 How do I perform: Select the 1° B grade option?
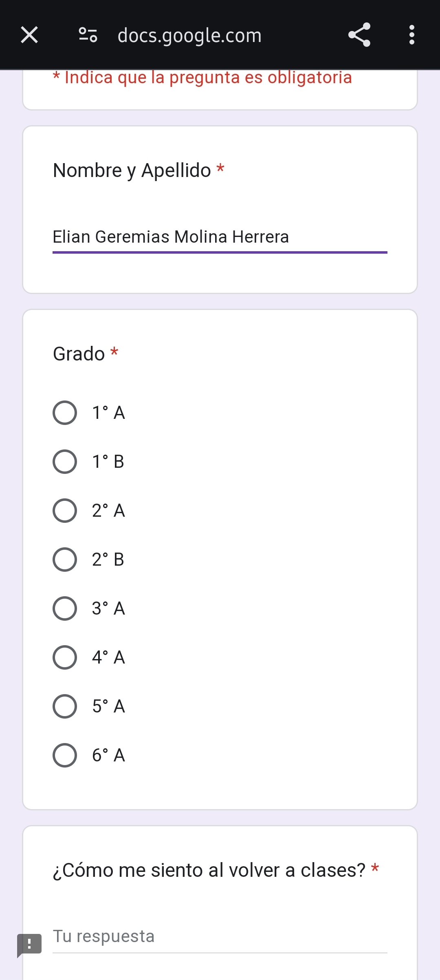click(x=65, y=462)
